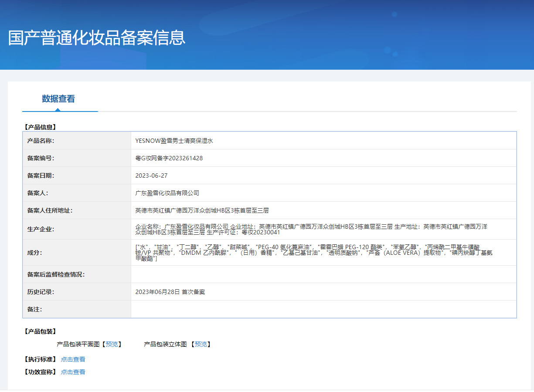Select the 历史记录 label cell
Image resolution: width=534 pixels, height=392 pixels.
77,292
